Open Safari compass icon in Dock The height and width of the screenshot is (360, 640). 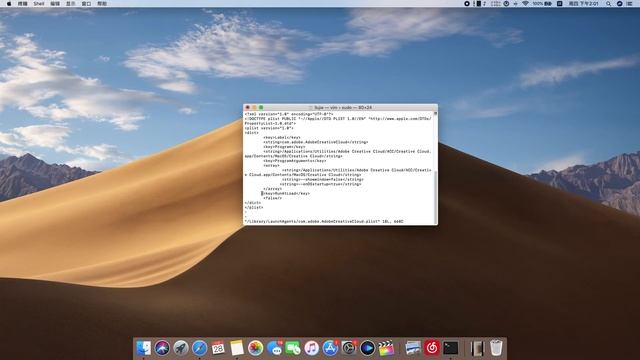(x=200, y=348)
